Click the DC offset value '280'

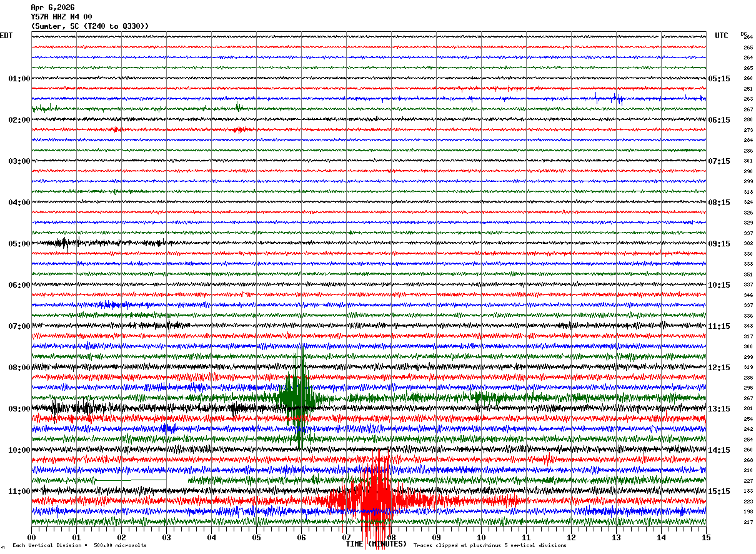tap(748, 120)
